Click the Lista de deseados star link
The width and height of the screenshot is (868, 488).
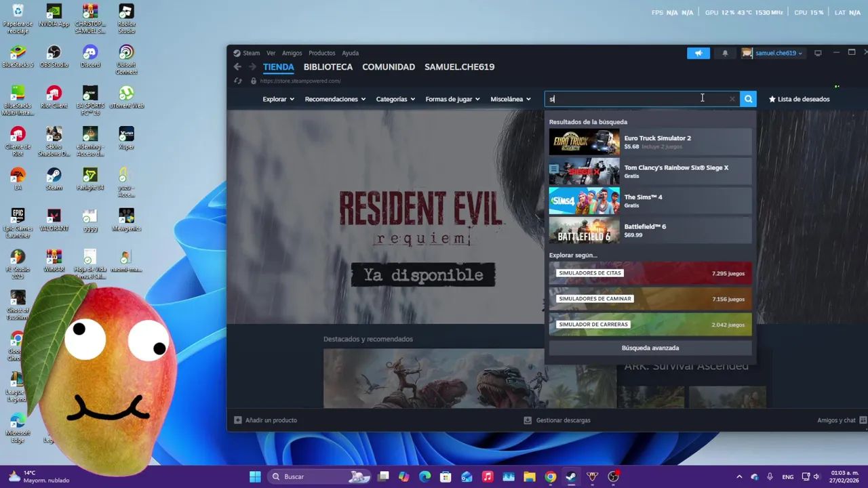(799, 99)
